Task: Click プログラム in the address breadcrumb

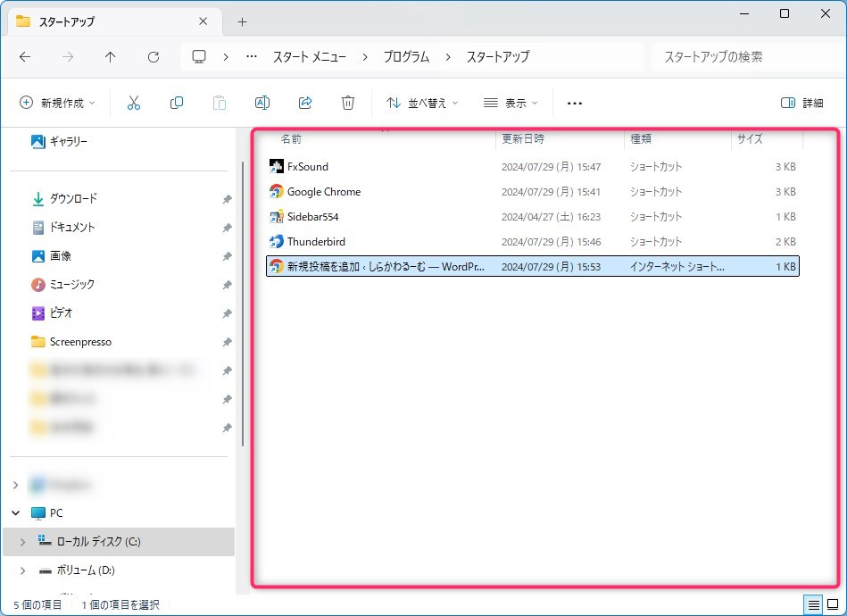Action: point(406,56)
